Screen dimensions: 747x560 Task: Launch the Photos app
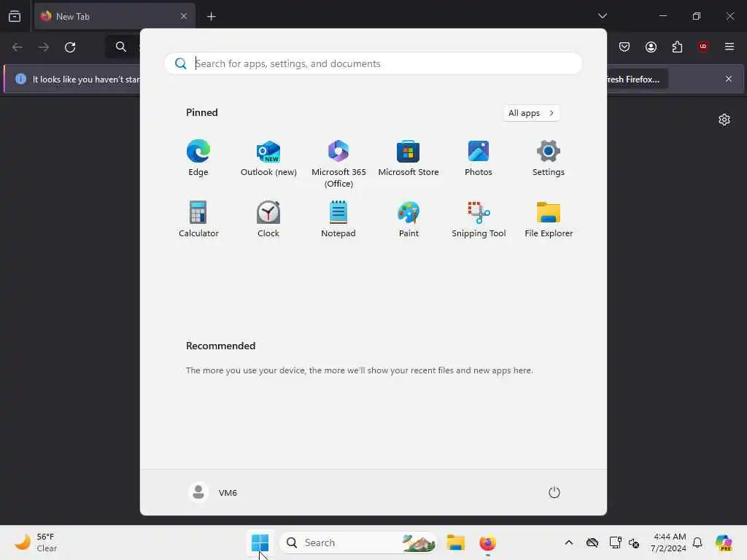coord(479,158)
